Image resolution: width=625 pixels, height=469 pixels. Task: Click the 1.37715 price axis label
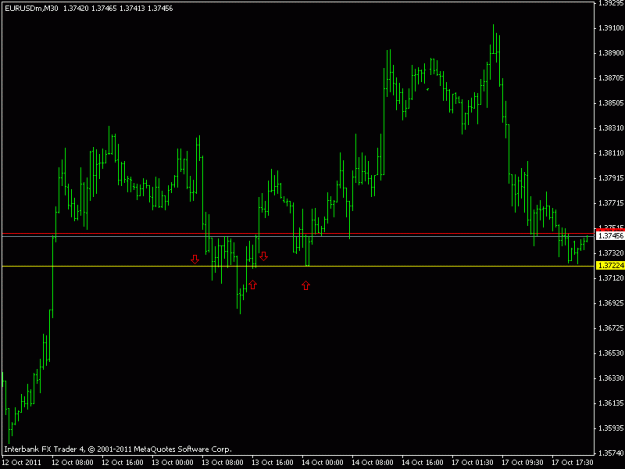click(x=611, y=203)
